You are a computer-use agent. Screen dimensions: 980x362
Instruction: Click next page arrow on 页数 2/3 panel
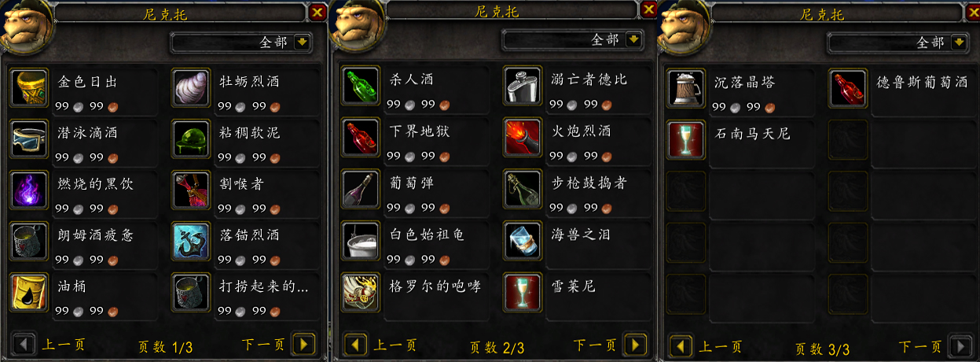pyautogui.click(x=635, y=345)
